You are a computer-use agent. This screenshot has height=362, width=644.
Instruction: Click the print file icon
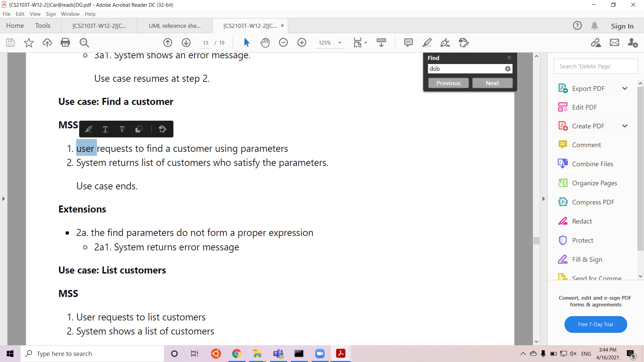(x=65, y=43)
